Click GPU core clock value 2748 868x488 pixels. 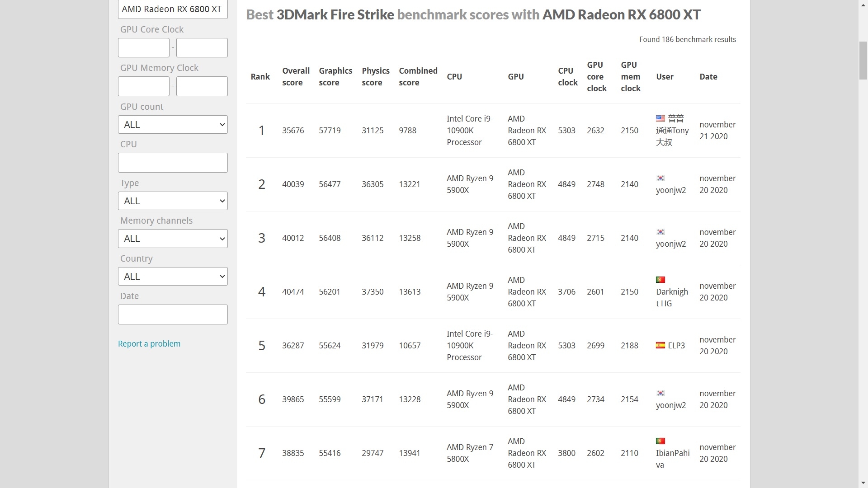595,184
